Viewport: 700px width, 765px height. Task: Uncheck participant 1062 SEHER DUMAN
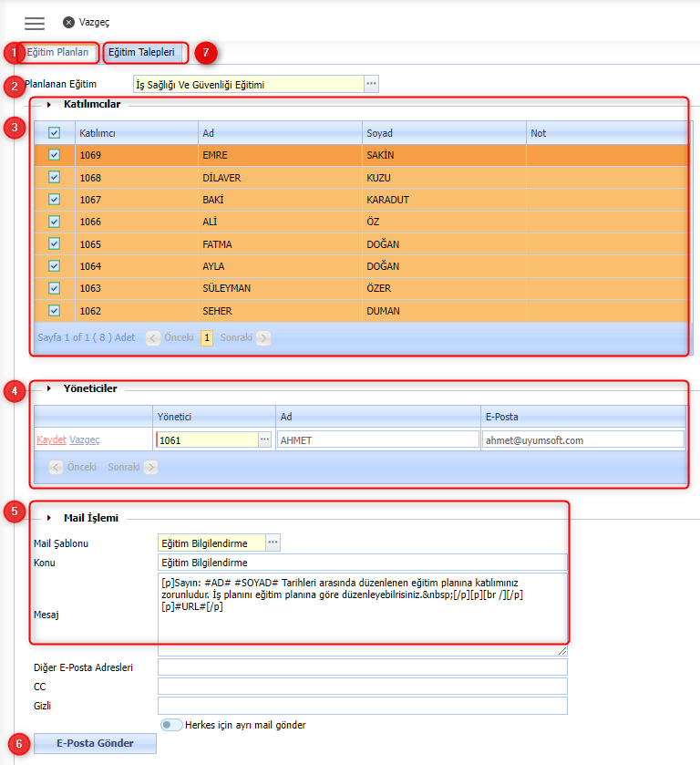point(54,310)
